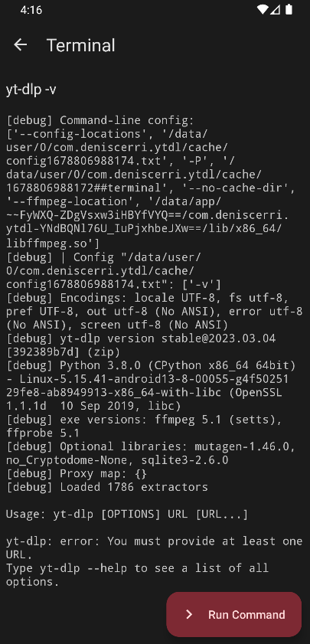Tap the 'Optional libraries: mutagen' line
Viewport: 310px width, 644px height.
151,453
